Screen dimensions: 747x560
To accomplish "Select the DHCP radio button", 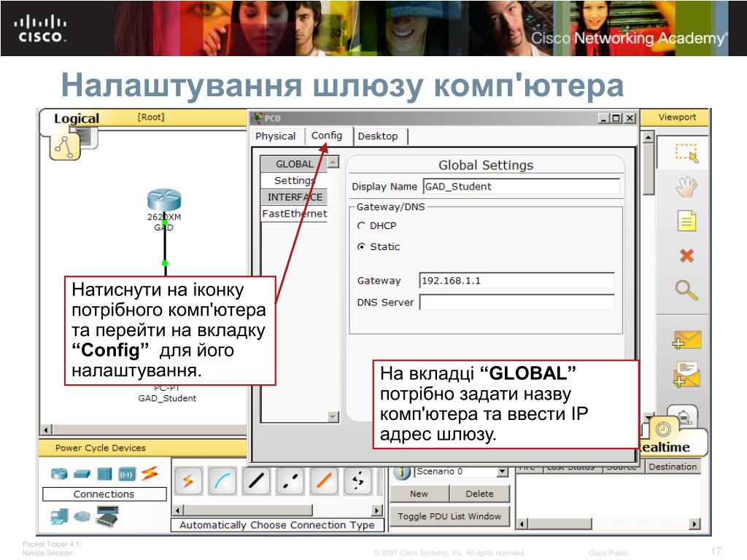I will pos(361,226).
